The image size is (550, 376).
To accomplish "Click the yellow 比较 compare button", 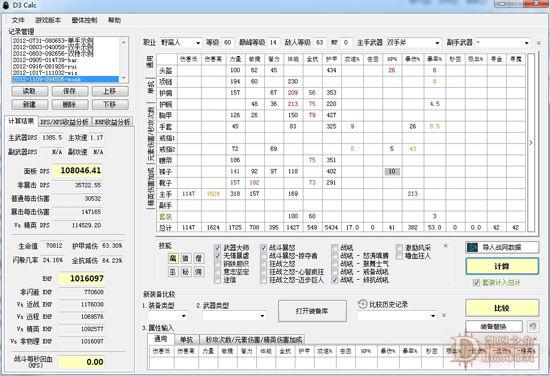I will point(502,308).
